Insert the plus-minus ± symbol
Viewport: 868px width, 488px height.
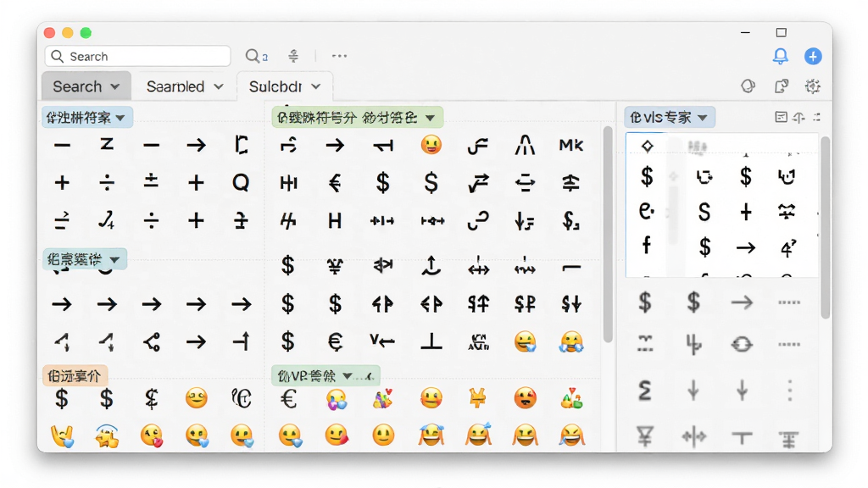point(151,182)
